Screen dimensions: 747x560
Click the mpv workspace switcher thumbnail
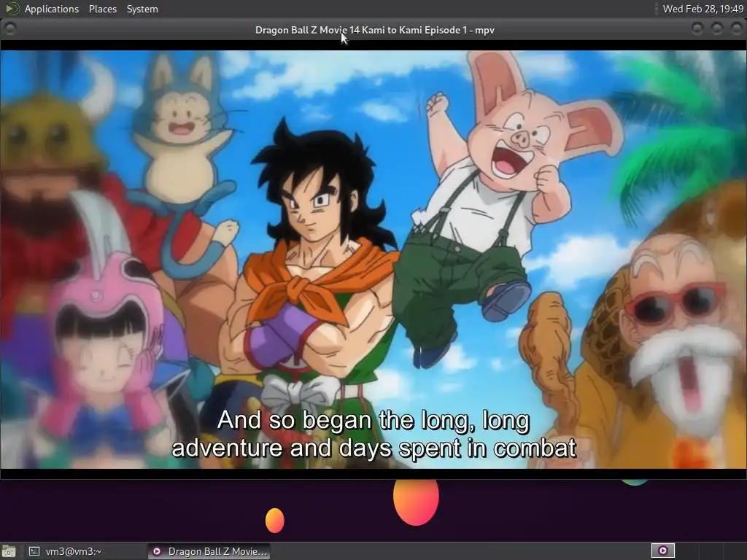[x=662, y=551]
